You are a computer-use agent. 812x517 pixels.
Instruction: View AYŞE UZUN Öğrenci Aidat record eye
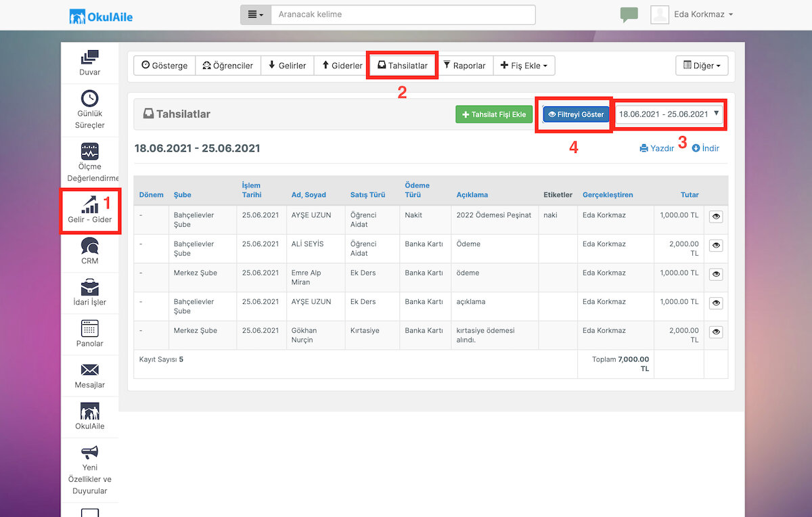click(x=716, y=217)
